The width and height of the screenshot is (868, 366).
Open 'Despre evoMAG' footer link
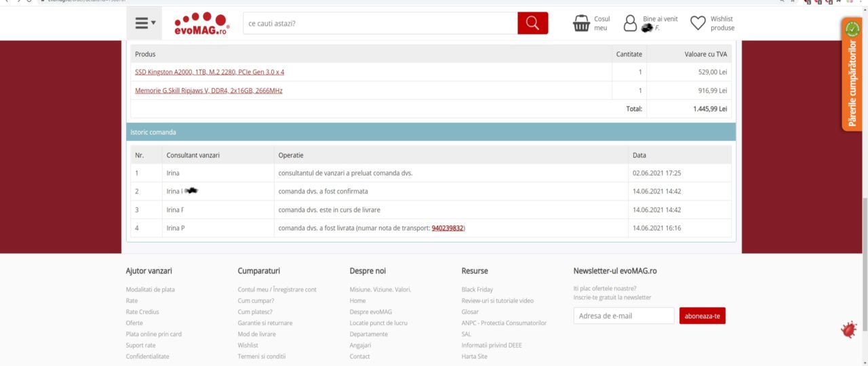370,312
